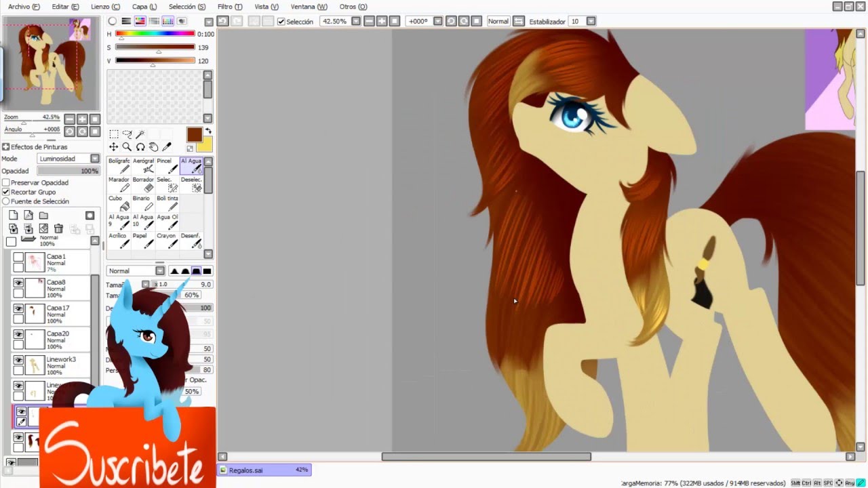Screen dimensions: 868x488
Task: Select the Crayon brush tool
Action: (x=167, y=240)
